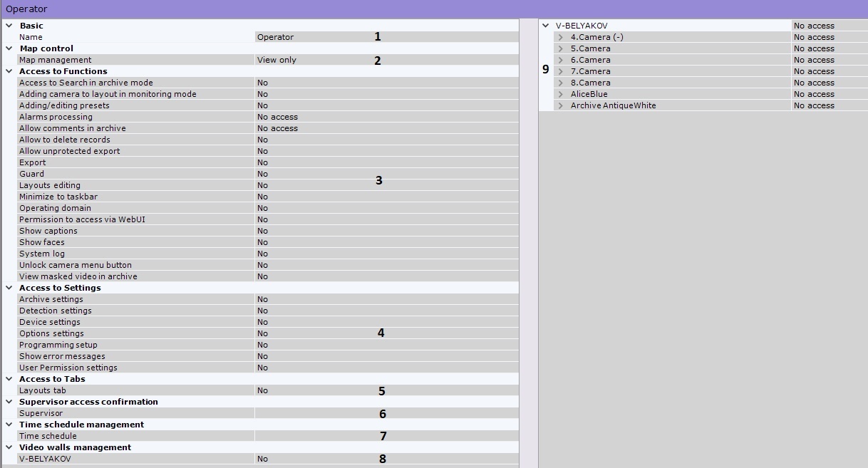Collapse the V-BELYAKOV server tree

point(546,26)
